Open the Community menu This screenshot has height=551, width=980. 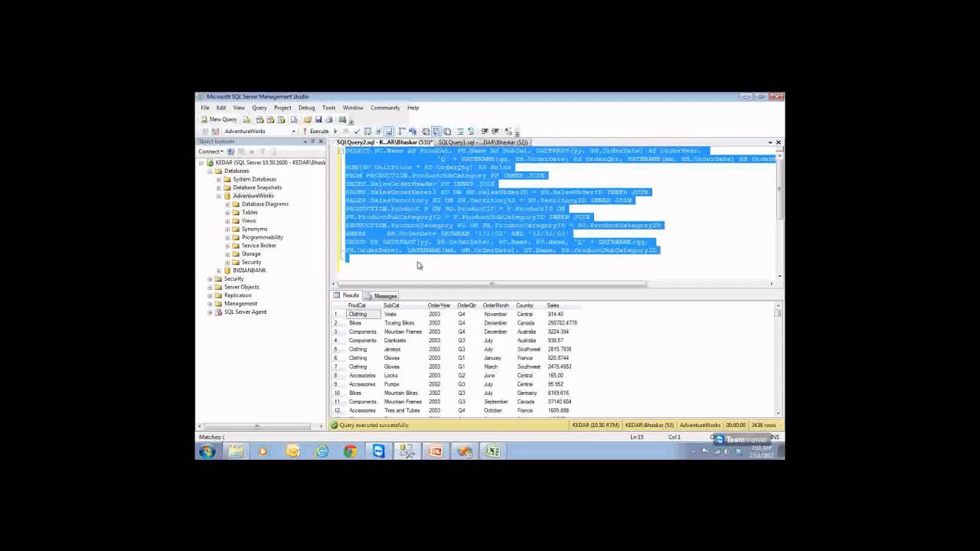385,108
